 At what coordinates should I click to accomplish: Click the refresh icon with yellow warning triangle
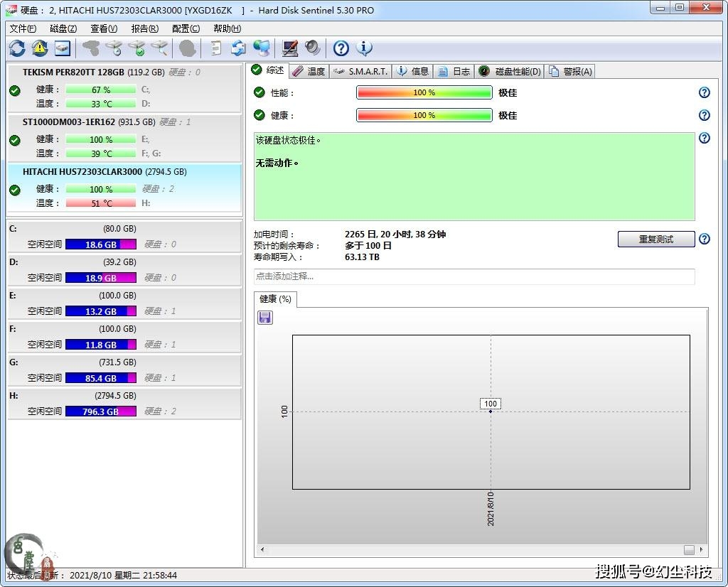[40, 48]
